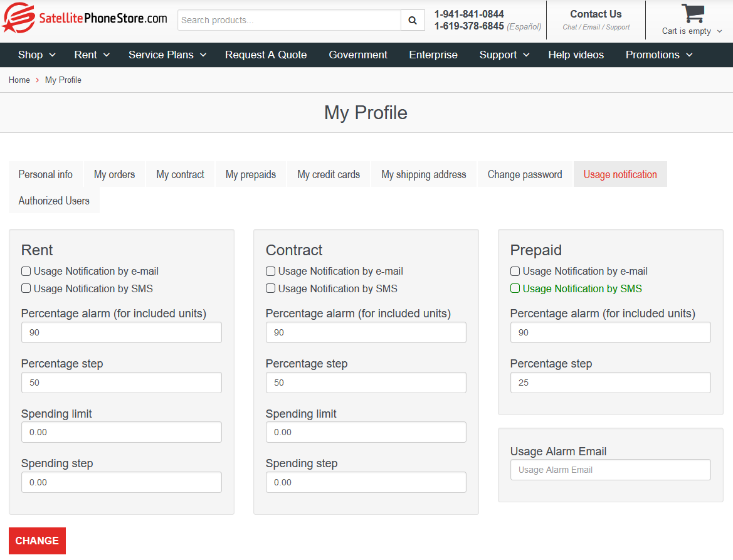
Task: Open Contact Us link
Action: click(x=596, y=14)
